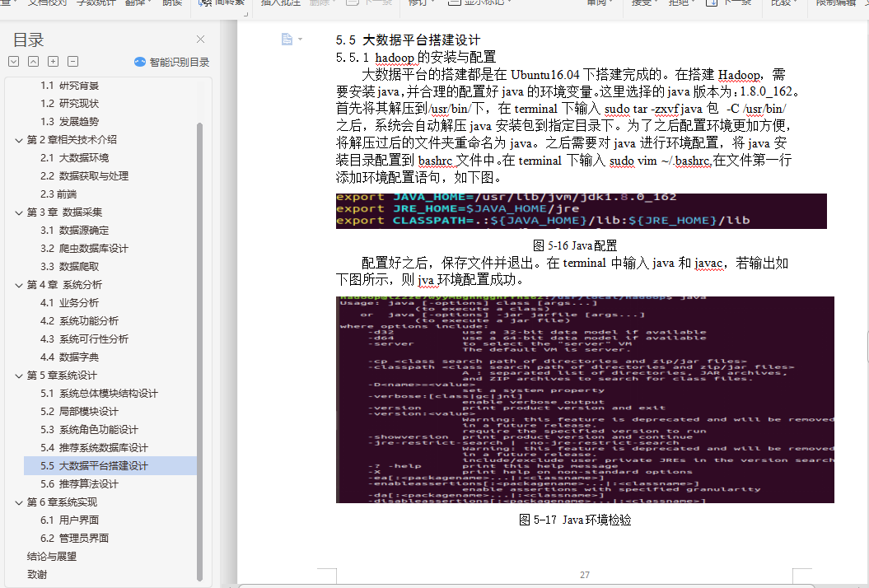Click the document page icon beside heading 5.5
Image resolution: width=869 pixels, height=588 pixels.
287,39
